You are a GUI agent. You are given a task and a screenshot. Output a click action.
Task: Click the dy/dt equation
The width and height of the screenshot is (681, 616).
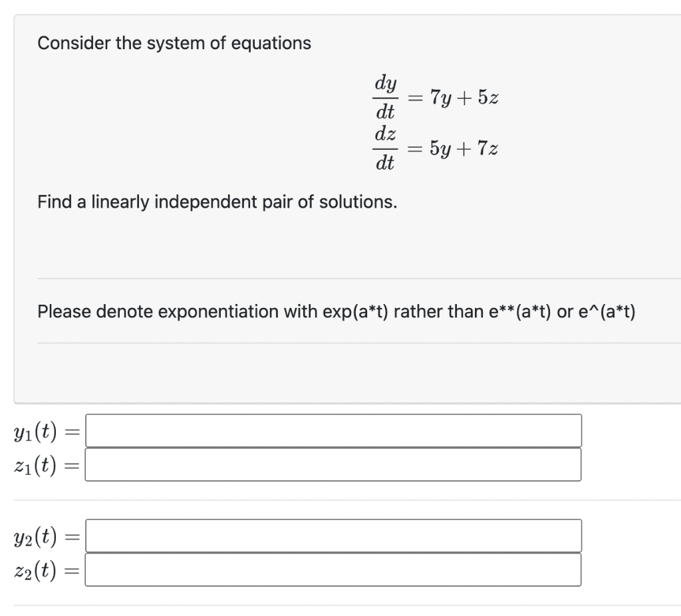(386, 98)
